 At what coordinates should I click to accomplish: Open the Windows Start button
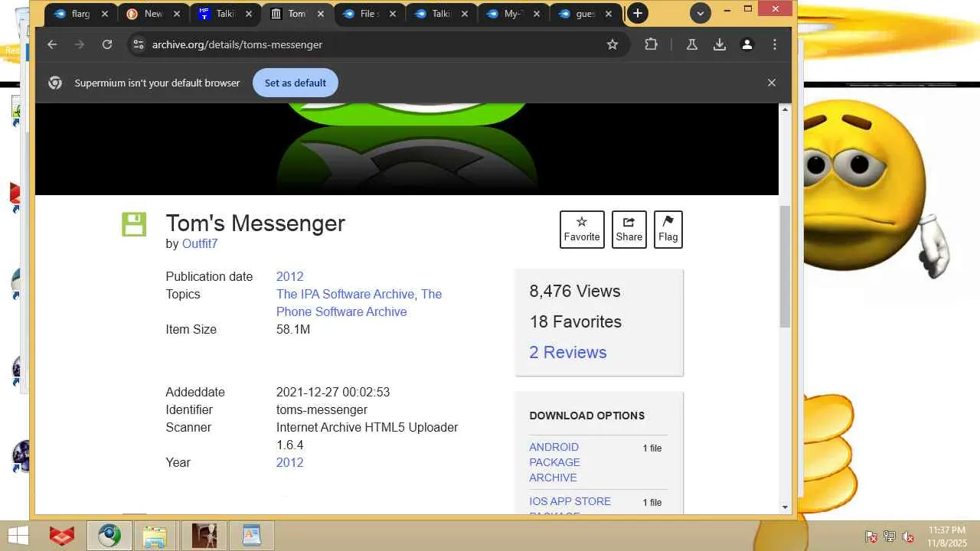pos(18,535)
